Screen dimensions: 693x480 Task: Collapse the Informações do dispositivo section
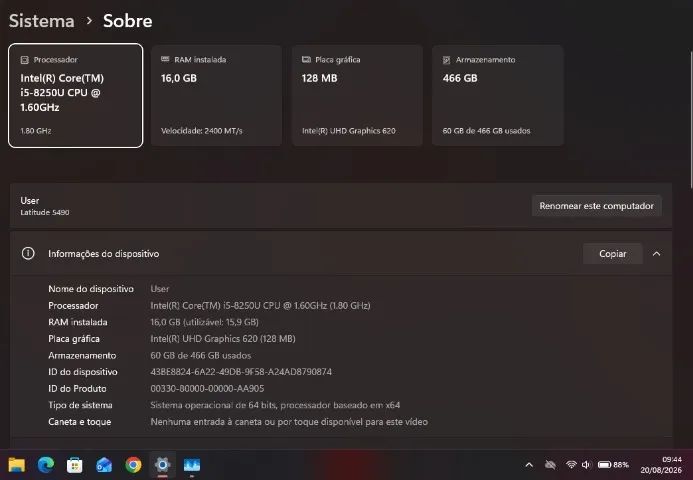[x=657, y=254]
